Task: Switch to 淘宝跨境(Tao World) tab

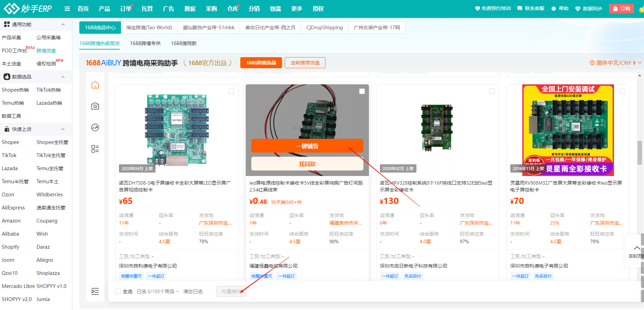Action: (x=149, y=28)
